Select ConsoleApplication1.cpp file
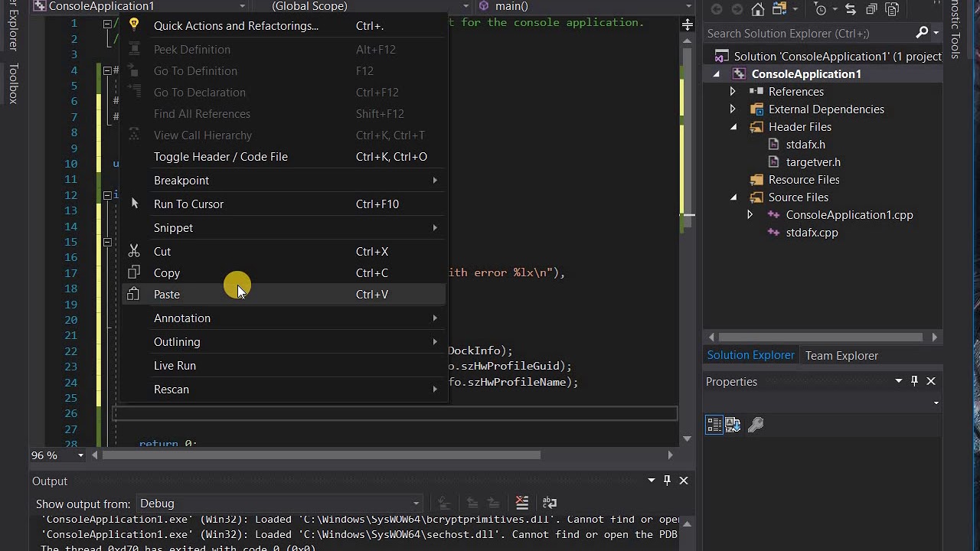The image size is (980, 551). (x=849, y=214)
